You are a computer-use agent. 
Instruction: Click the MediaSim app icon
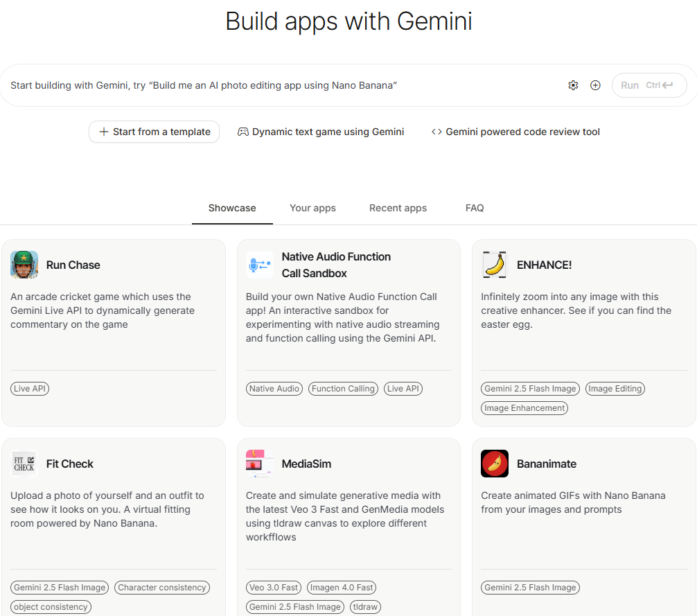pos(259,464)
